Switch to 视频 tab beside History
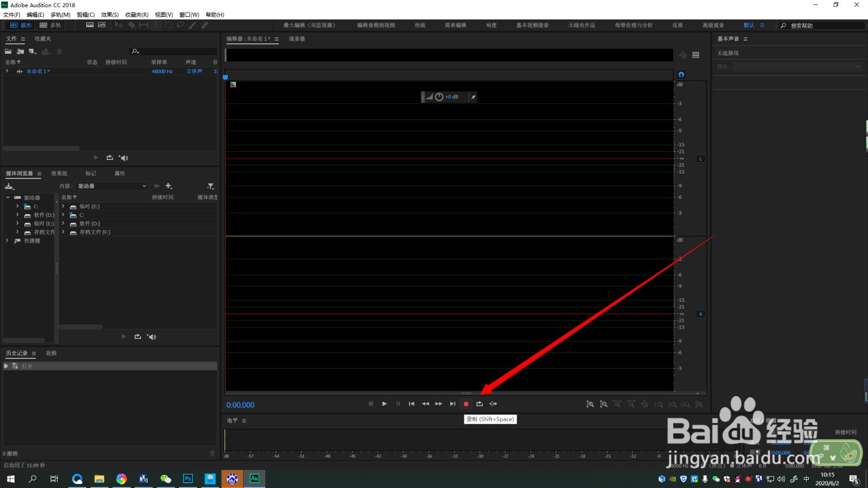The width and height of the screenshot is (868, 488). pyautogui.click(x=51, y=354)
